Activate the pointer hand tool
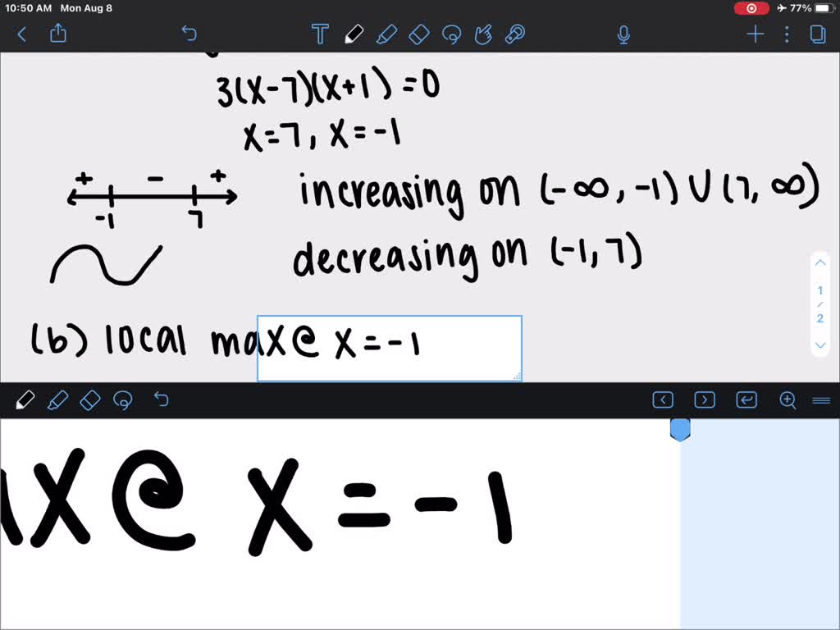Image resolution: width=840 pixels, height=630 pixels. pos(484,34)
